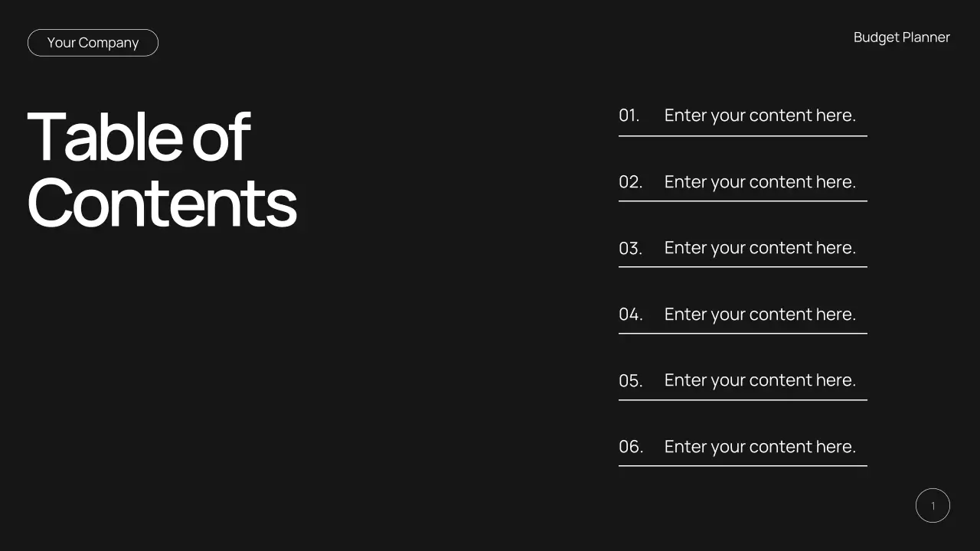Click the content placeholder beside 06.
This screenshot has height=551, width=980.
(x=759, y=447)
